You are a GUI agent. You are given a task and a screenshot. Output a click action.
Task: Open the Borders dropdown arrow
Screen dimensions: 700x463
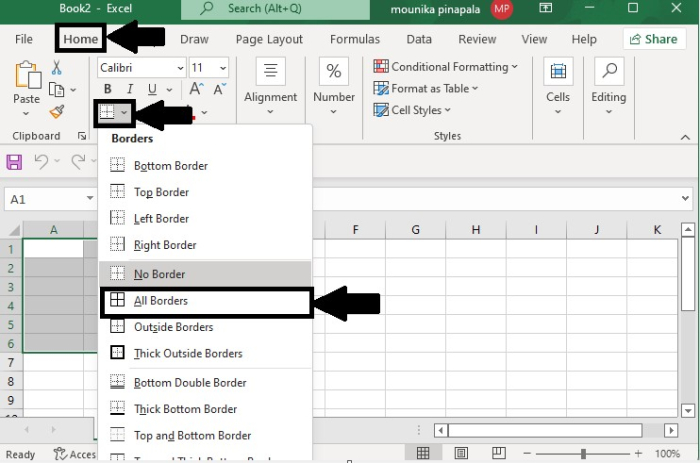point(124,113)
